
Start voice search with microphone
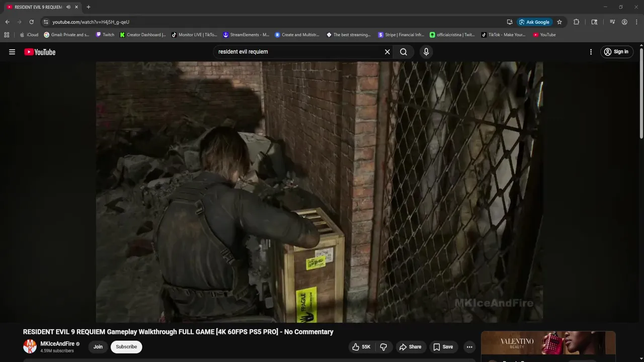(426, 52)
